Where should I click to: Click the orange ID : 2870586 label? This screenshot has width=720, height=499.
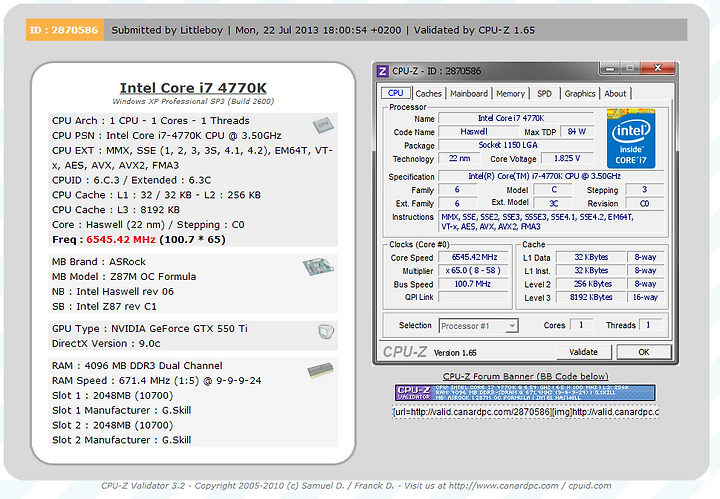click(x=64, y=30)
